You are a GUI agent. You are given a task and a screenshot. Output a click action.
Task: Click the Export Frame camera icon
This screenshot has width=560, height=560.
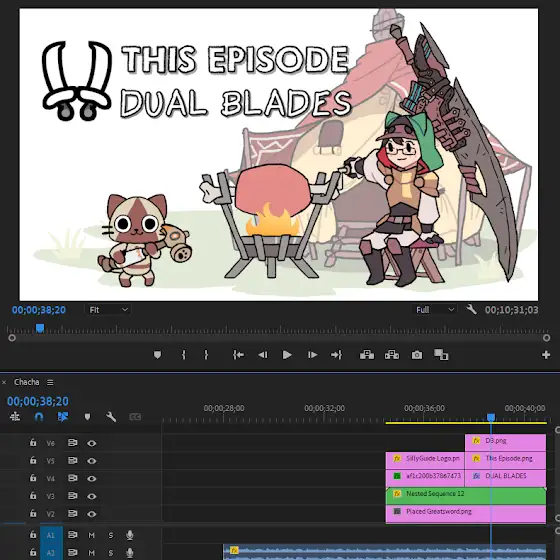(x=417, y=355)
